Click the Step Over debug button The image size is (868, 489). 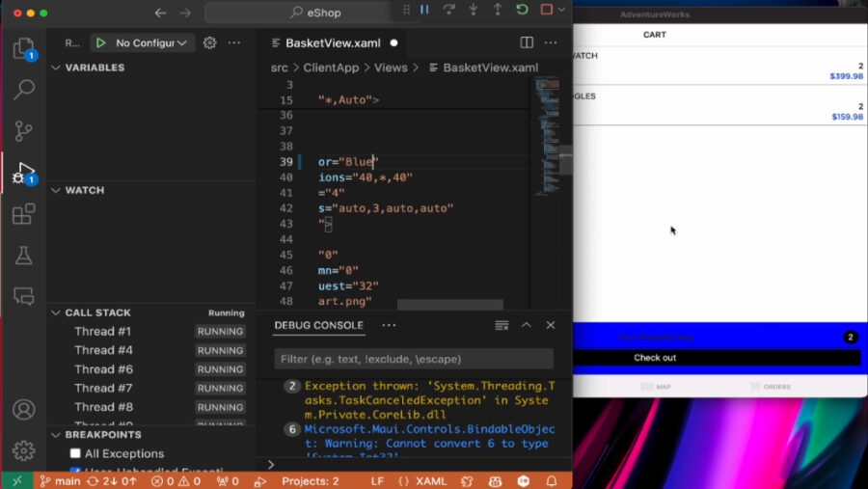(x=448, y=10)
